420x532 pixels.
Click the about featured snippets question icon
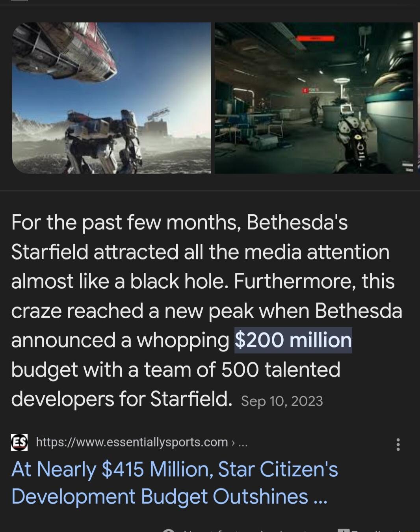[x=169, y=530]
